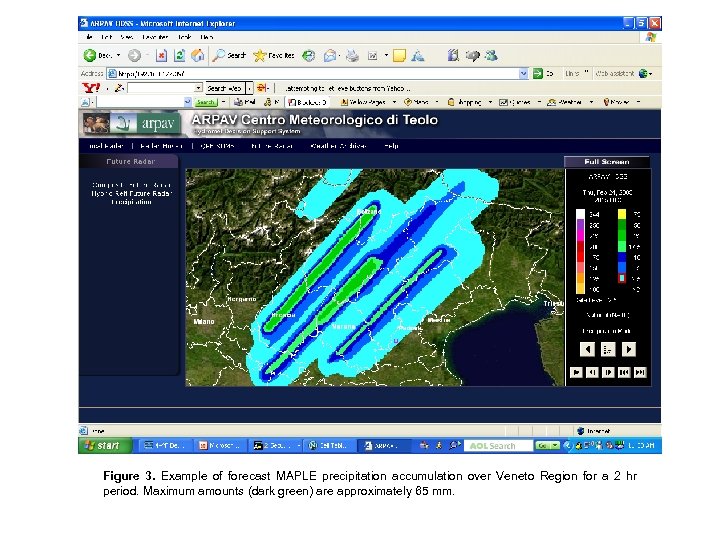This screenshot has width=720, height=540.
Task: Open the Tools menu in Internet Explorer
Action: click(x=185, y=37)
